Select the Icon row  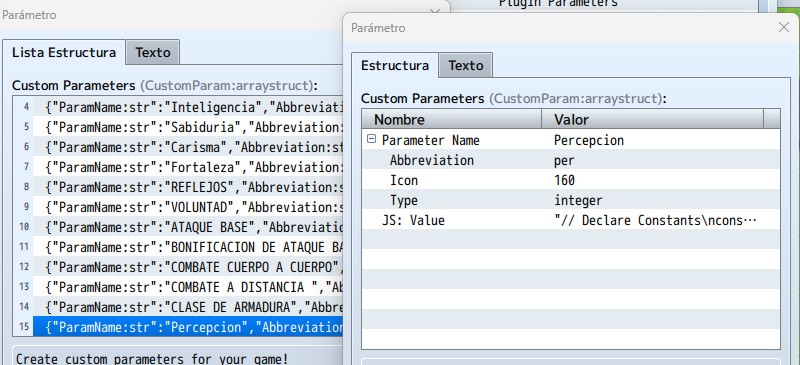pyautogui.click(x=571, y=180)
